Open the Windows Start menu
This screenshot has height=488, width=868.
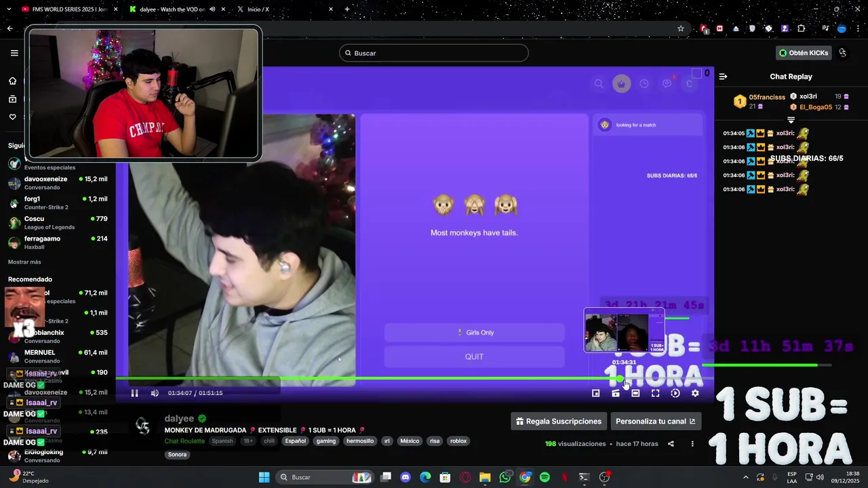[x=264, y=477]
